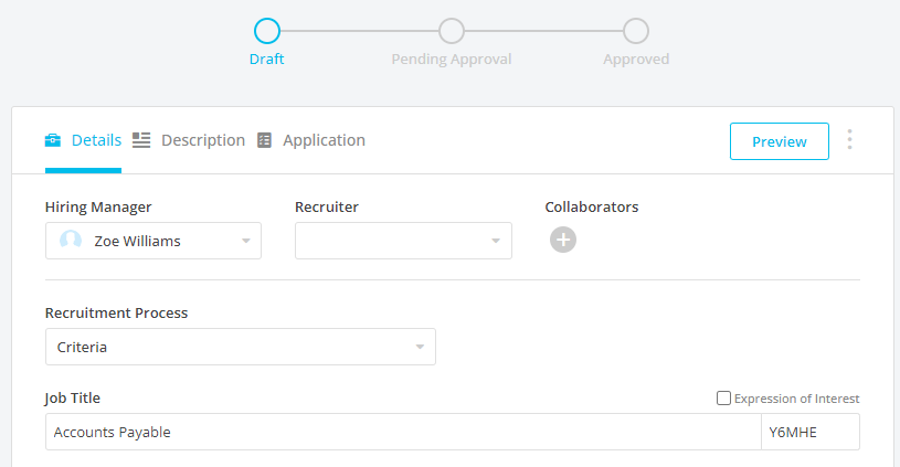The height and width of the screenshot is (467, 900).
Task: Expand the Recruitment Process Criteria dropdown
Action: coord(240,347)
